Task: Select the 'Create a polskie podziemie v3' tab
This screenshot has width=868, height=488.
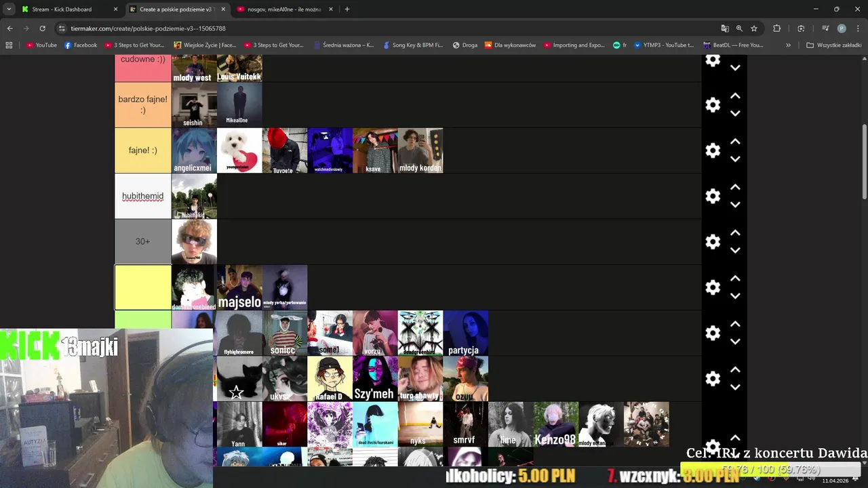Action: (x=176, y=9)
